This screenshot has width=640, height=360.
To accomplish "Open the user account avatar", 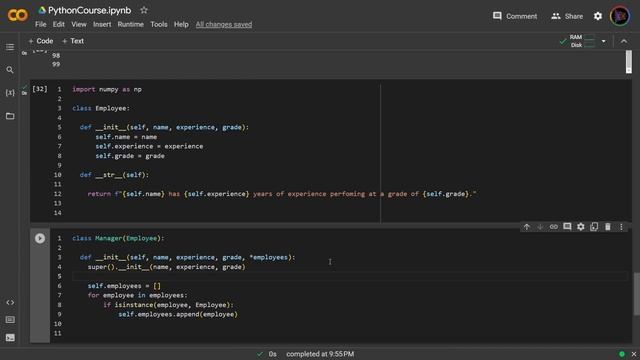I will coord(620,16).
